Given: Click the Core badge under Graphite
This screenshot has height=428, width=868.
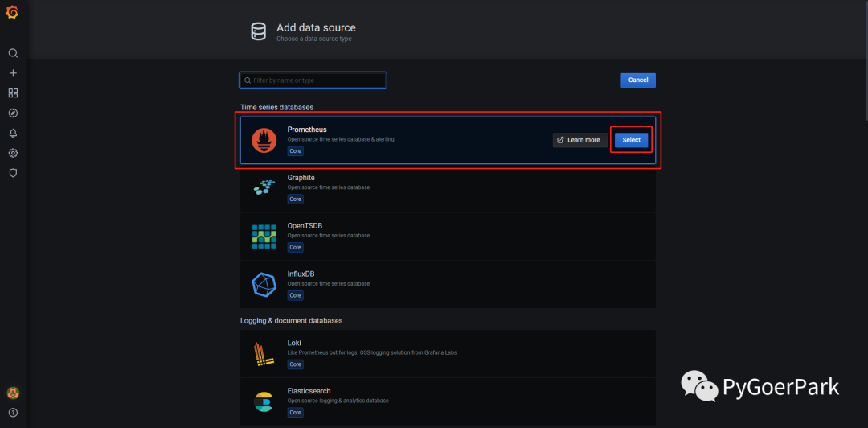Looking at the screenshot, I should (296, 199).
